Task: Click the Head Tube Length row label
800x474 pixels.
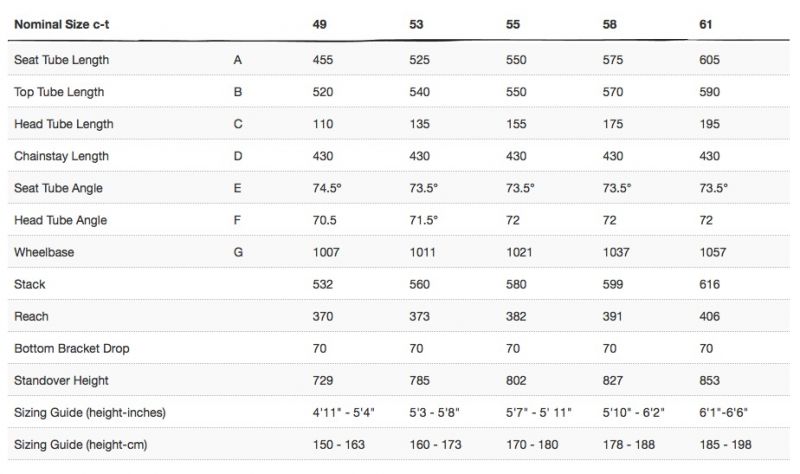Action: click(64, 124)
